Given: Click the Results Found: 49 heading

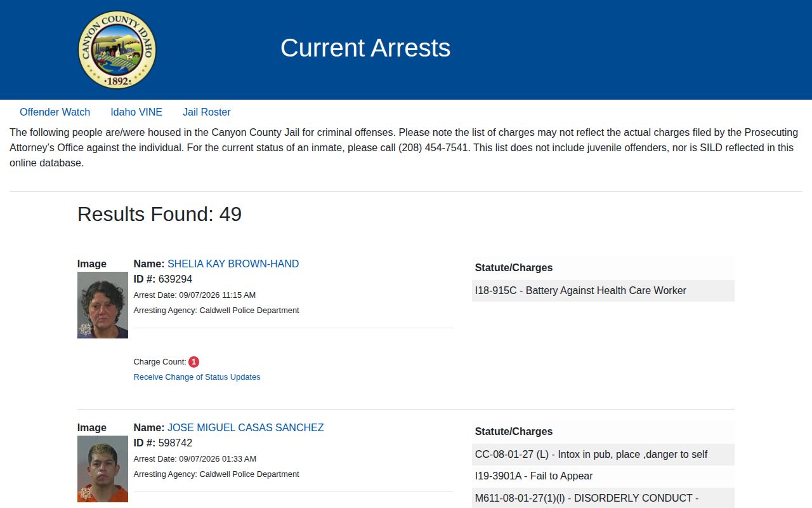Looking at the screenshot, I should point(159,214).
